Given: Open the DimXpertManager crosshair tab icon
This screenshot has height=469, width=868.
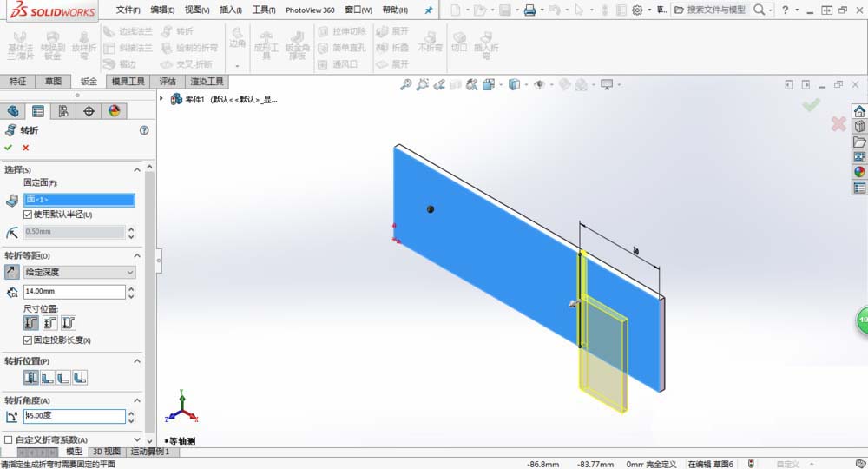Looking at the screenshot, I should coord(89,111).
